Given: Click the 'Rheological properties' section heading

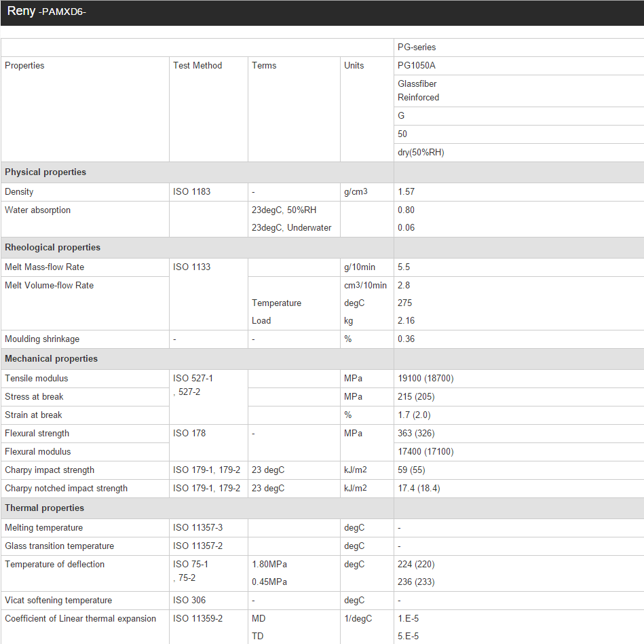Looking at the screenshot, I should coord(52,247).
